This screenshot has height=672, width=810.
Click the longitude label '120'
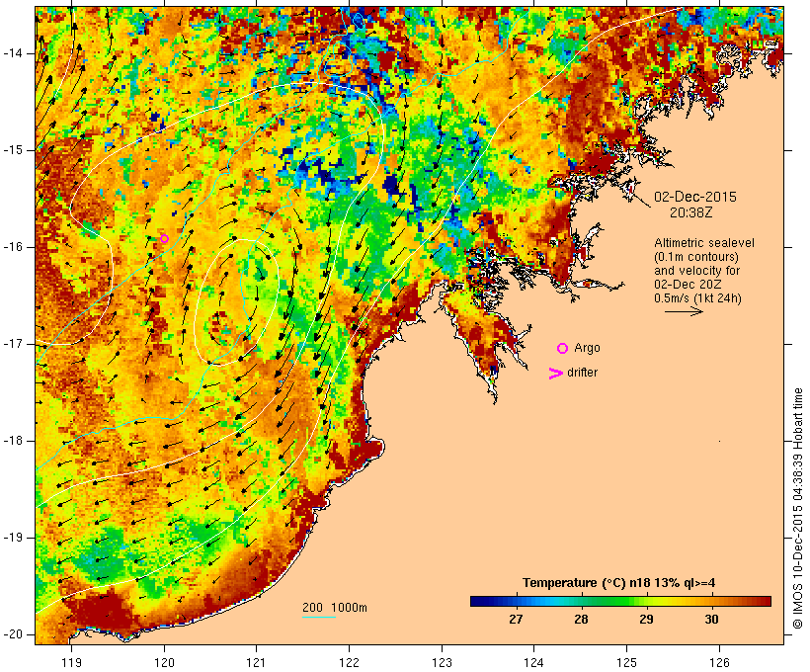(164, 662)
